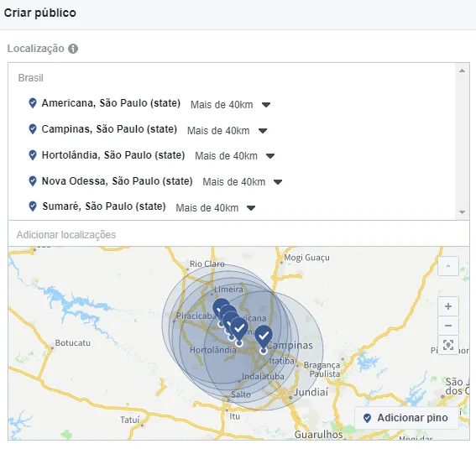The height and width of the screenshot is (449, 476).
Task: Collapse the map using chevron up button
Action: click(448, 266)
